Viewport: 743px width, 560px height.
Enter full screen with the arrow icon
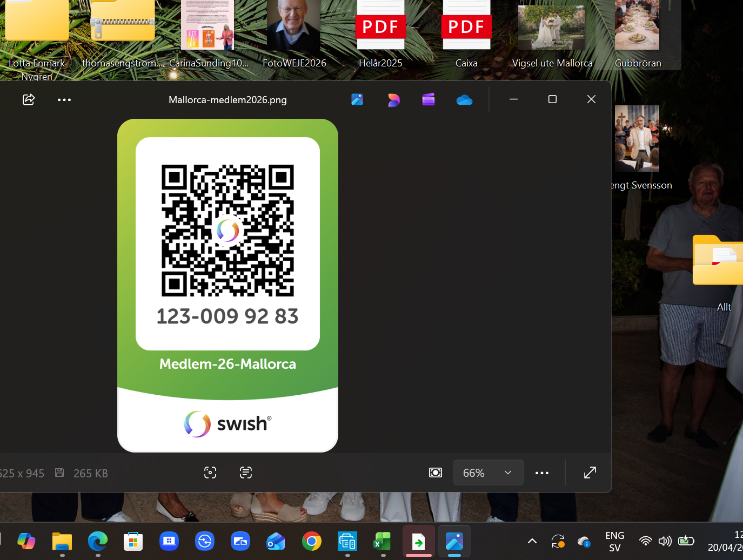tap(590, 473)
